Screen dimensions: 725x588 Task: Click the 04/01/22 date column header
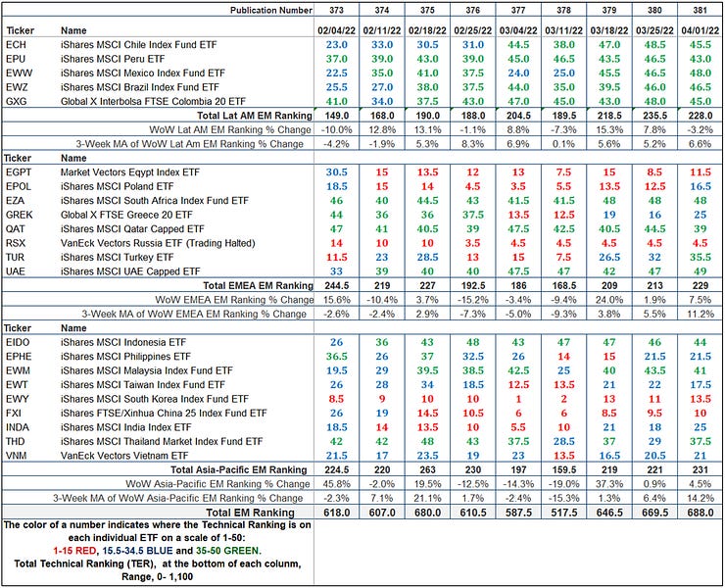click(701, 30)
